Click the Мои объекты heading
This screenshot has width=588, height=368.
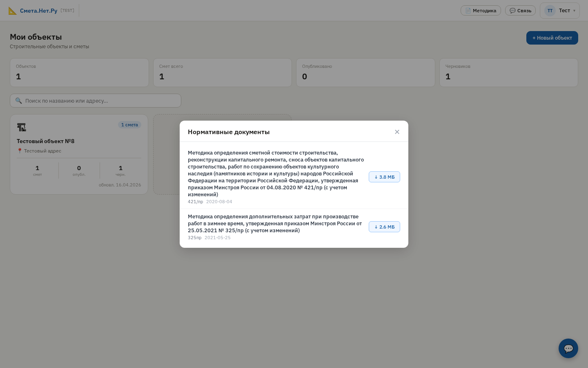36,37
